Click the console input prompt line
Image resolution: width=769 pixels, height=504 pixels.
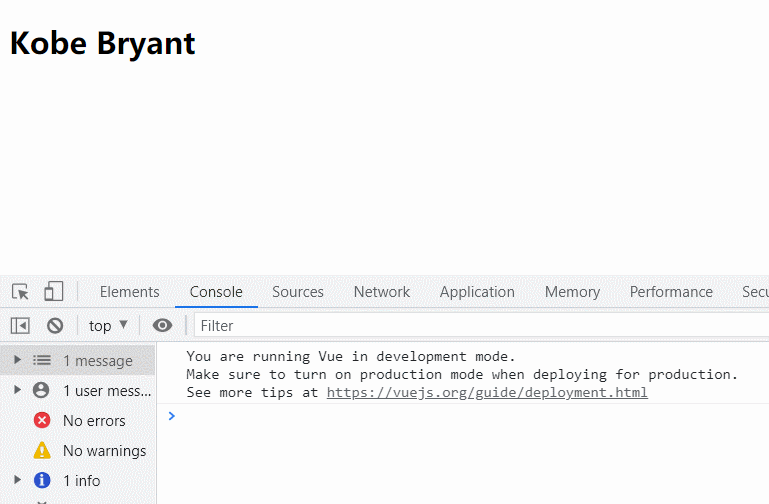[463, 416]
